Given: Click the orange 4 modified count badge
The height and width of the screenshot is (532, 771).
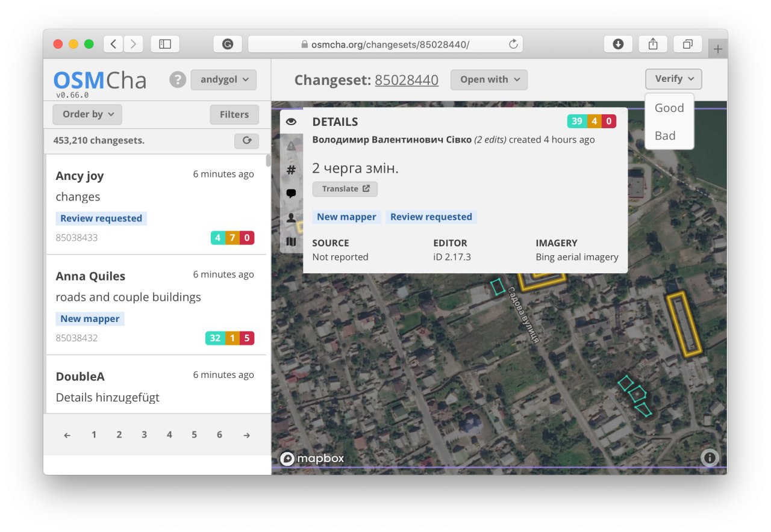Looking at the screenshot, I should (x=595, y=122).
